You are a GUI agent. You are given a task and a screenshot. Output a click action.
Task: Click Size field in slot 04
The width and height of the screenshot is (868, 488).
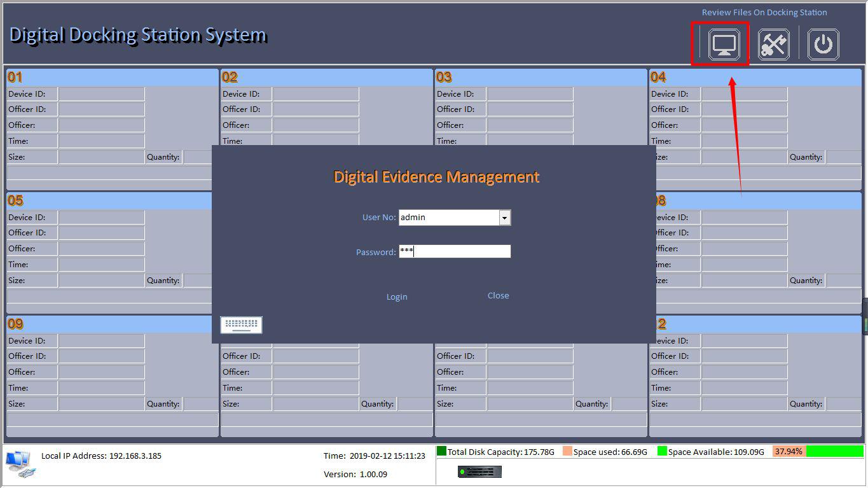[745, 157]
